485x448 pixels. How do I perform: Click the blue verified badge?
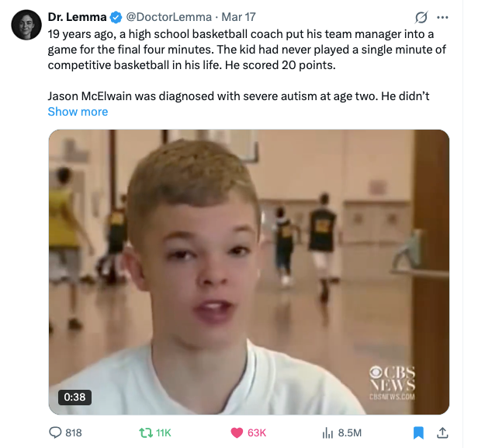(x=116, y=17)
